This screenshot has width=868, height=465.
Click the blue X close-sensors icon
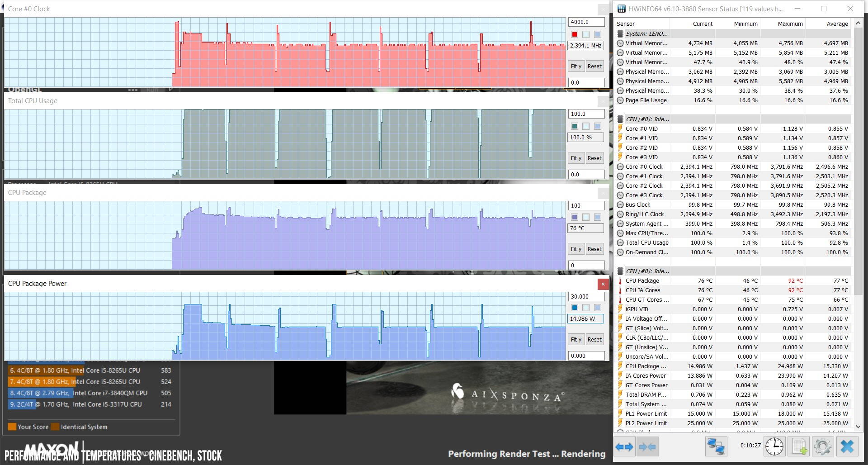847,446
